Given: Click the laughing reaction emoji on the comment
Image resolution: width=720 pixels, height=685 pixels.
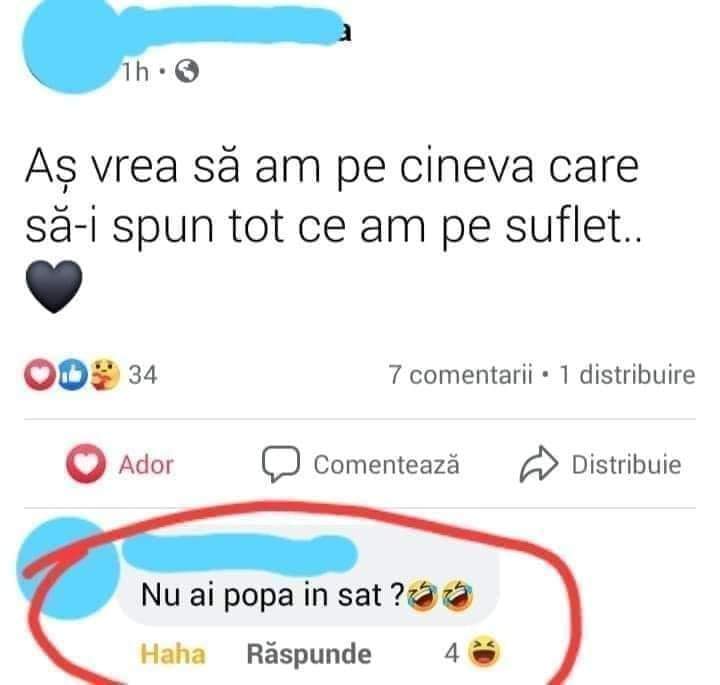Looking at the screenshot, I should coord(484,652).
